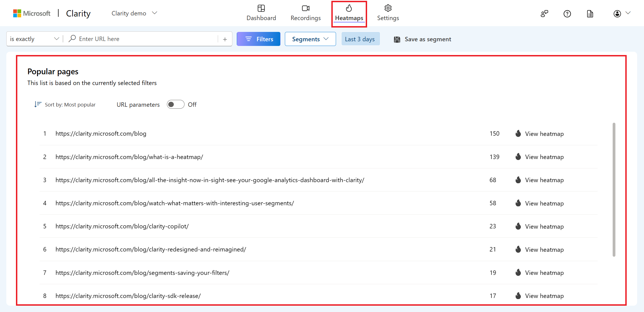The height and width of the screenshot is (312, 644).
Task: Select the Heatmaps tab
Action: click(x=349, y=13)
